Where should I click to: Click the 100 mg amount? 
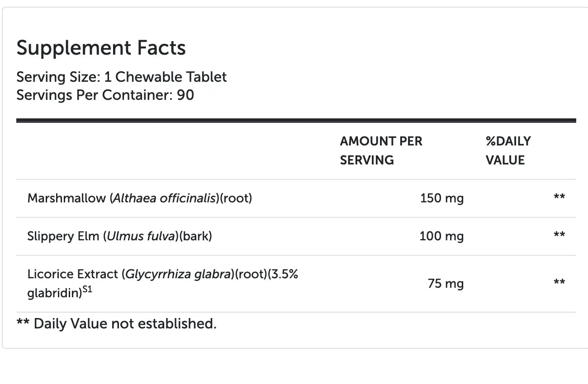(441, 236)
